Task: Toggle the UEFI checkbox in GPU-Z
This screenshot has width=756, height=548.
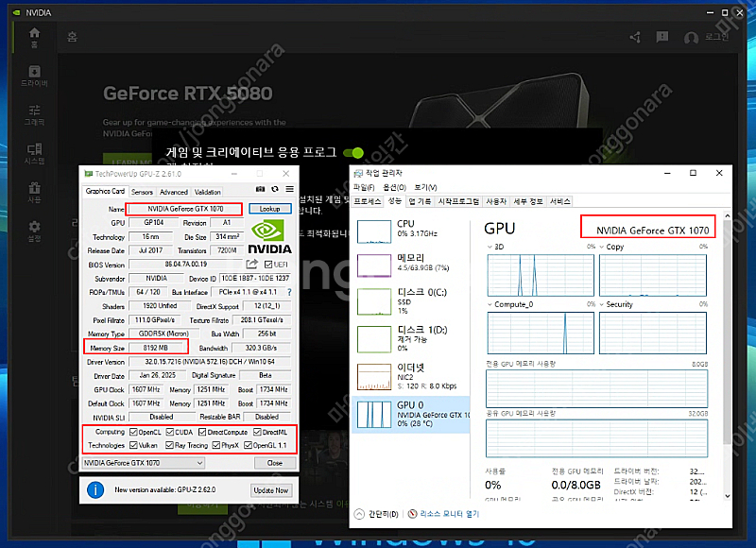Action: (x=268, y=265)
